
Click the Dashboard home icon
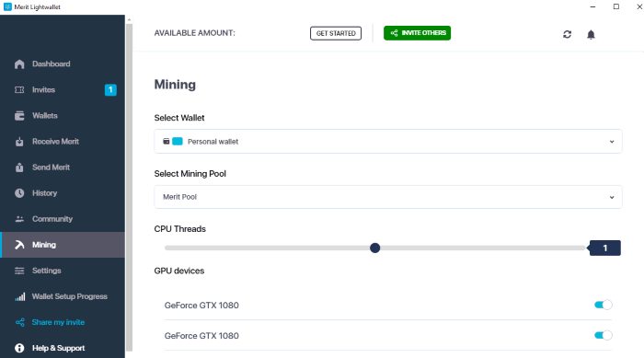19,64
